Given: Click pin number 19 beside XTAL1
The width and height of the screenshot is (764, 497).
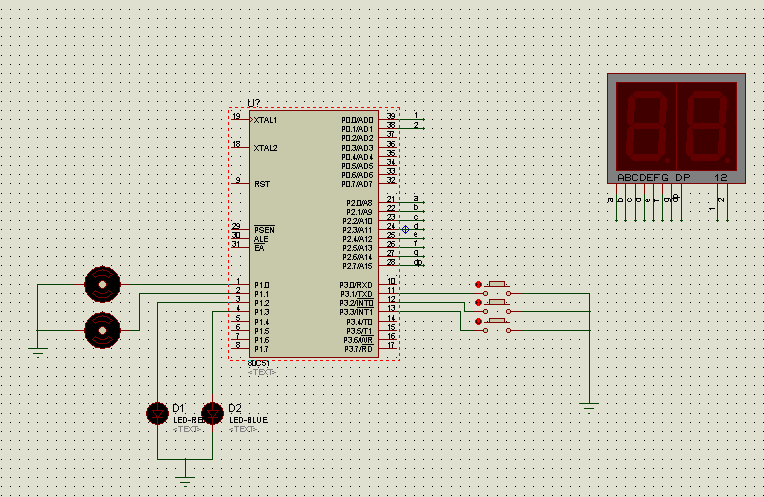Looking at the screenshot, I should (236, 116).
